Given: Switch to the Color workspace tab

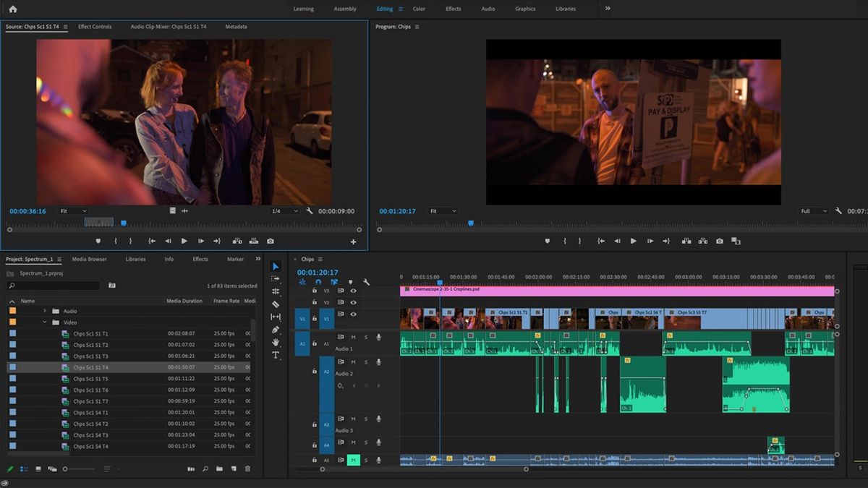Looking at the screenshot, I should [420, 9].
